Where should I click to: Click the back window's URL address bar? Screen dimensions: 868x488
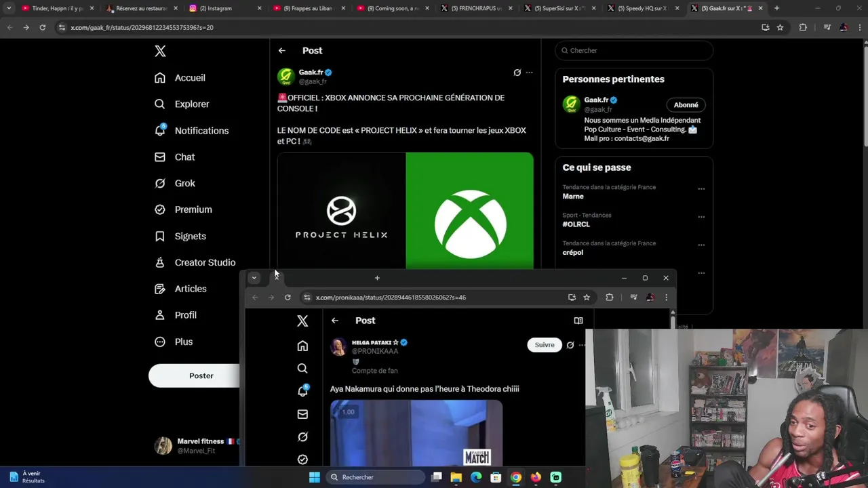407,27
